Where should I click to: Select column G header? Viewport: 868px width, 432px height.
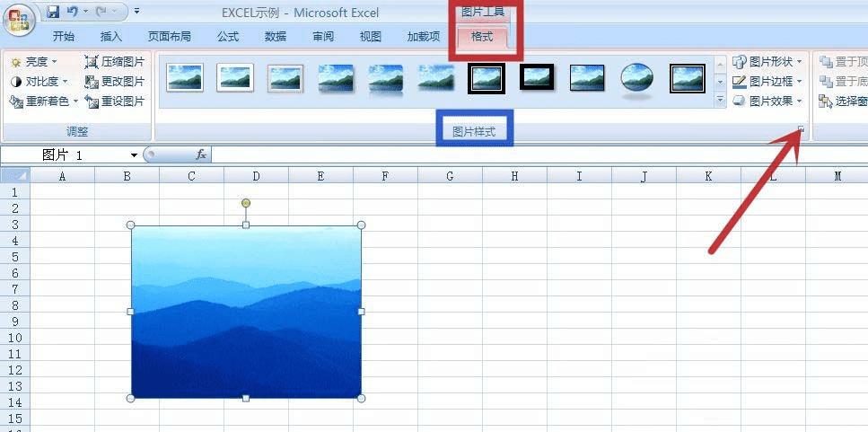click(450, 176)
